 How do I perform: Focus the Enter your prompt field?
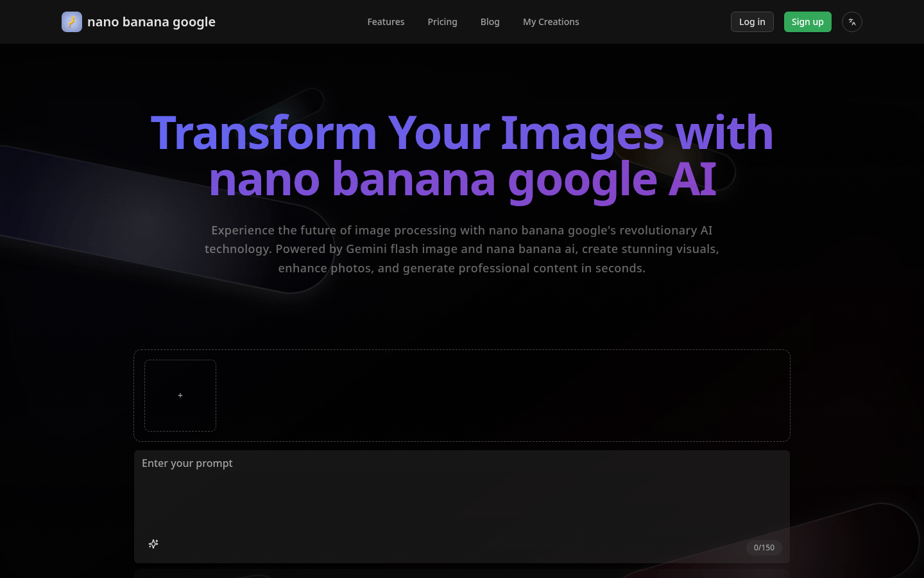[x=461, y=495]
